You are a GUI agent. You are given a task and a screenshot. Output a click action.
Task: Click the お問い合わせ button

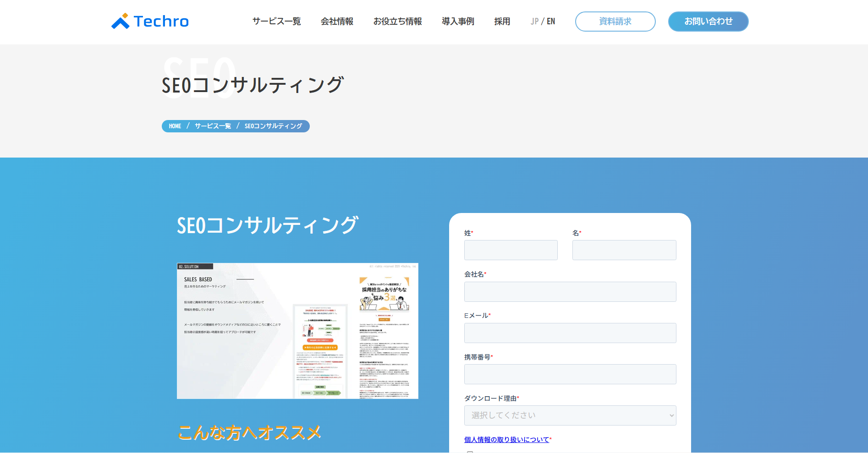pyautogui.click(x=708, y=21)
